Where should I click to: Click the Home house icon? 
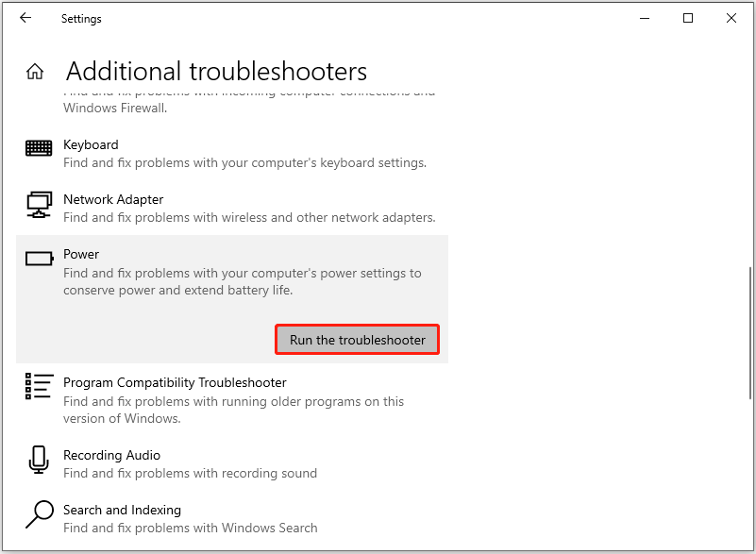click(x=34, y=71)
